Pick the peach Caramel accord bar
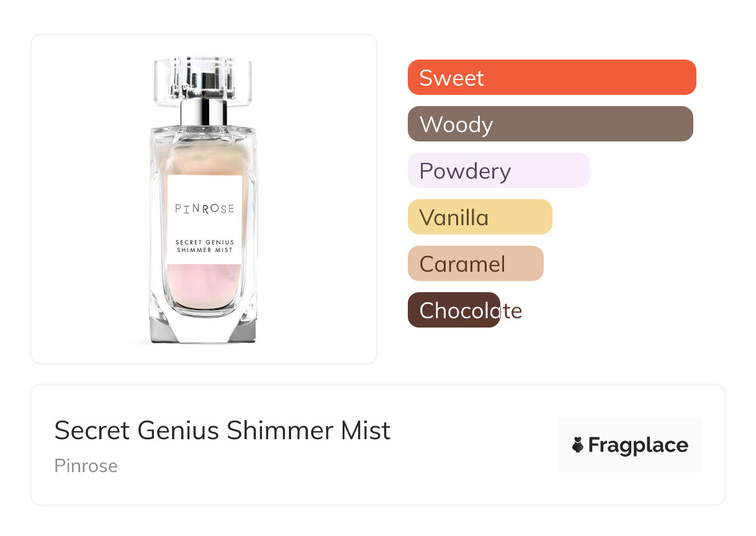 pos(475,264)
